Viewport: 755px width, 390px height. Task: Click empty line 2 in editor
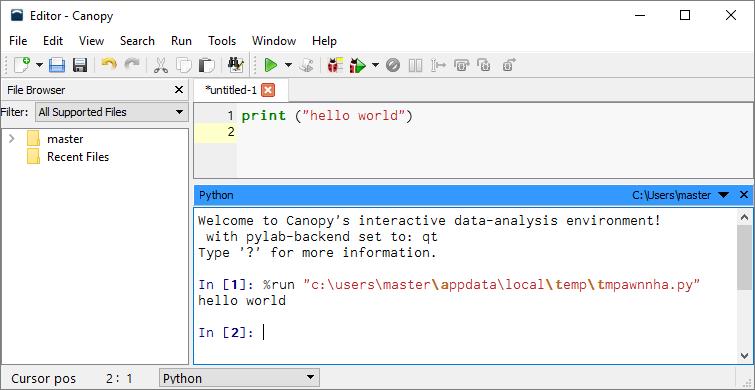tap(495, 132)
